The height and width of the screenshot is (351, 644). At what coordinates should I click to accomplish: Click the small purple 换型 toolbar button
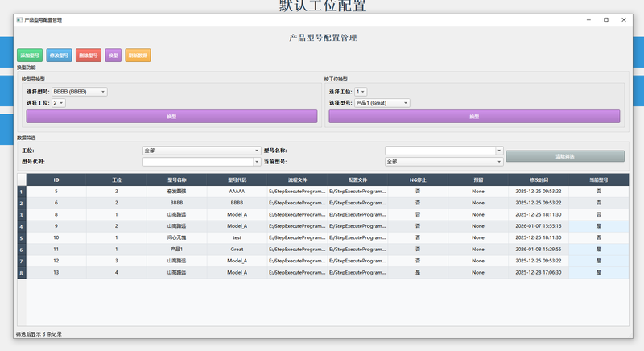point(114,56)
